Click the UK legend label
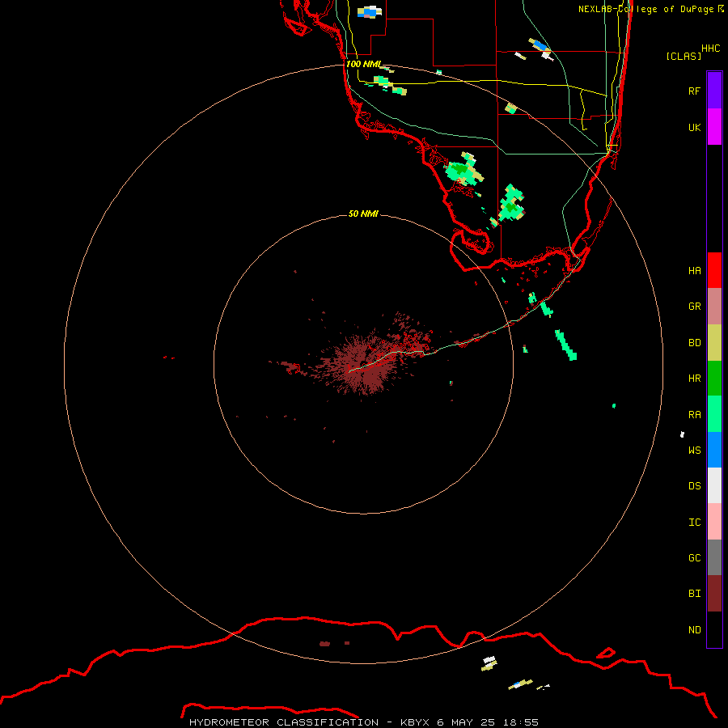This screenshot has height=728, width=728. (x=694, y=127)
